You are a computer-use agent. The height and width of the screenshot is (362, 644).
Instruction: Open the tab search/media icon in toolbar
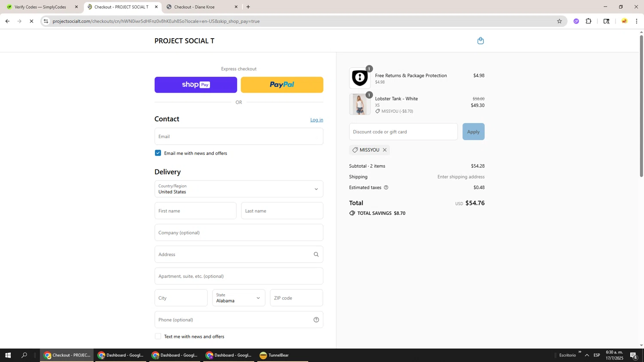pyautogui.click(x=606, y=21)
